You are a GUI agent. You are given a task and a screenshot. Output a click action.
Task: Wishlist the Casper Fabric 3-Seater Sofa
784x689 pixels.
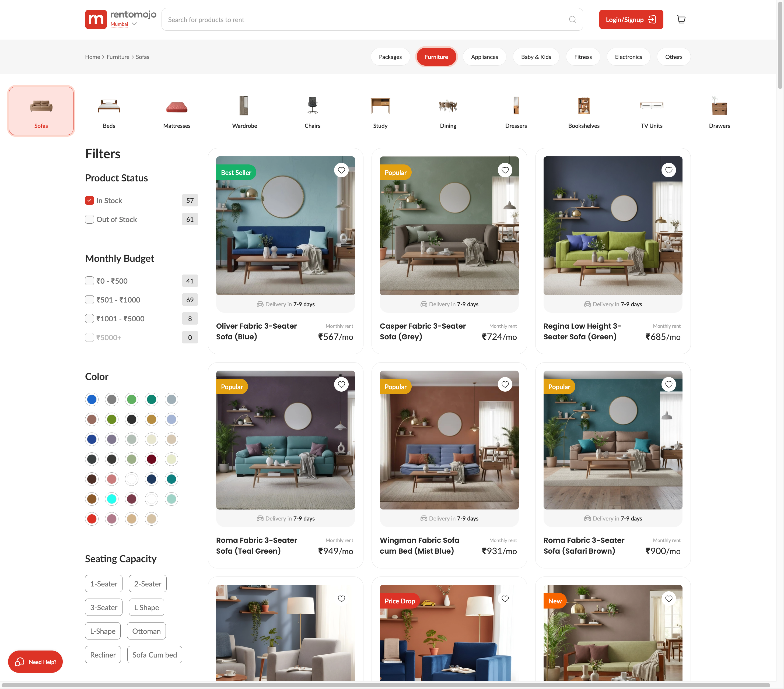point(505,170)
